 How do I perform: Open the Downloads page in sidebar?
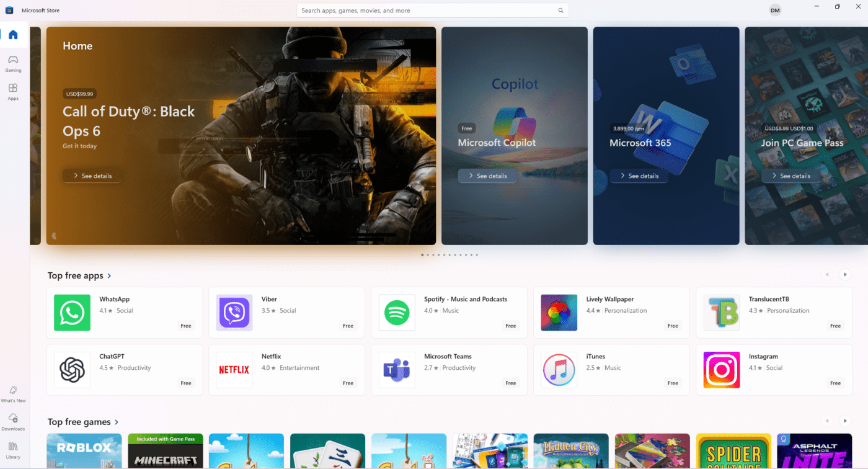point(13,422)
